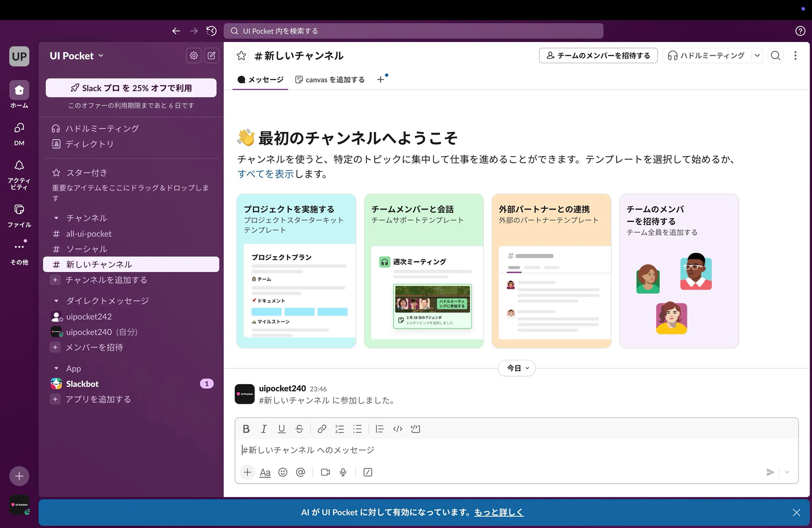Open huddle options dropdown chevron
The height and width of the screenshot is (528, 812).
pyautogui.click(x=757, y=55)
